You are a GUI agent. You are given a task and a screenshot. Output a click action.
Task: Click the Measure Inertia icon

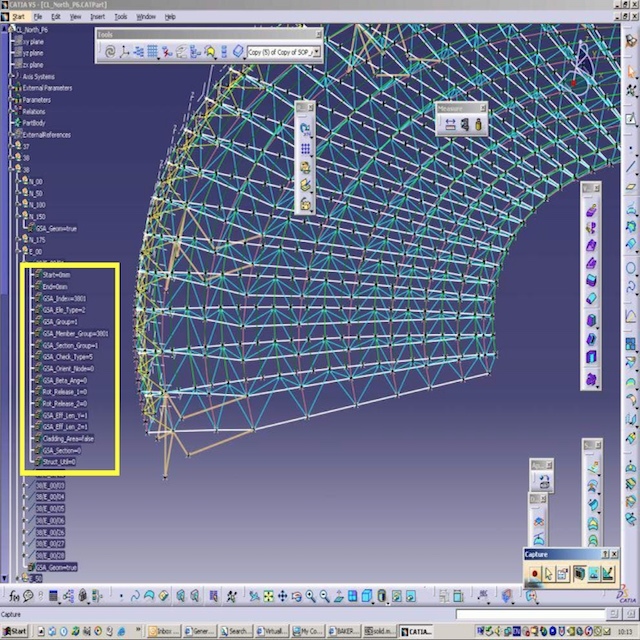[x=478, y=124]
